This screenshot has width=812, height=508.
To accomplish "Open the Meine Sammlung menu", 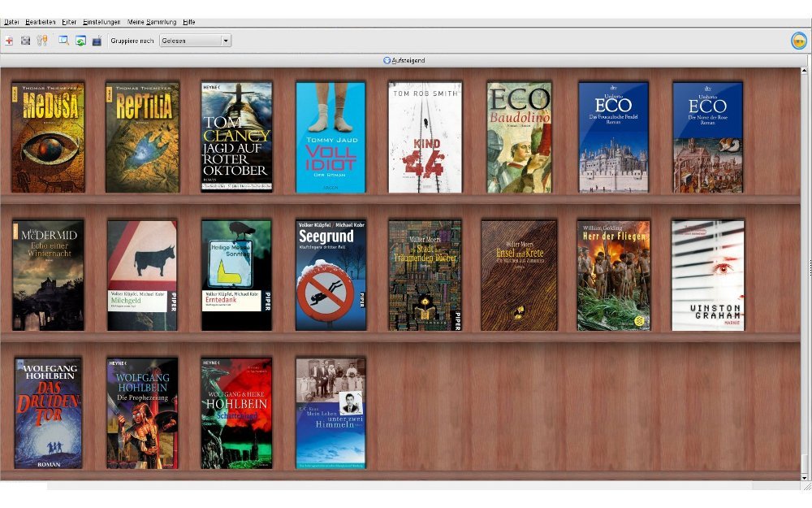I will (151, 22).
